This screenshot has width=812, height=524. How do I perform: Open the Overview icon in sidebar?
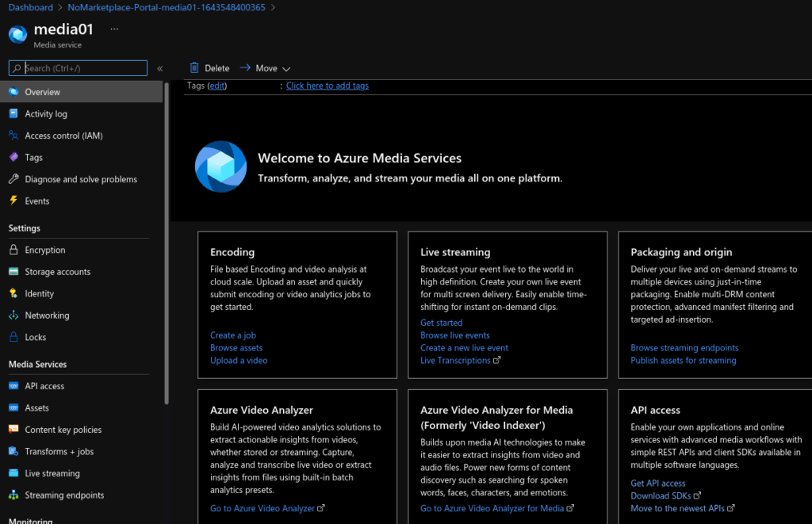(13, 92)
